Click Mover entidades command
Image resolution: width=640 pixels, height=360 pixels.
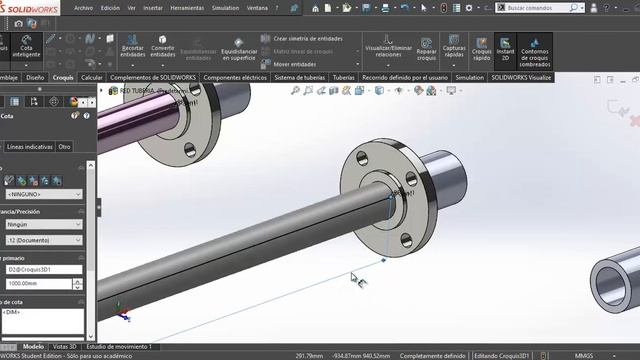click(290, 64)
